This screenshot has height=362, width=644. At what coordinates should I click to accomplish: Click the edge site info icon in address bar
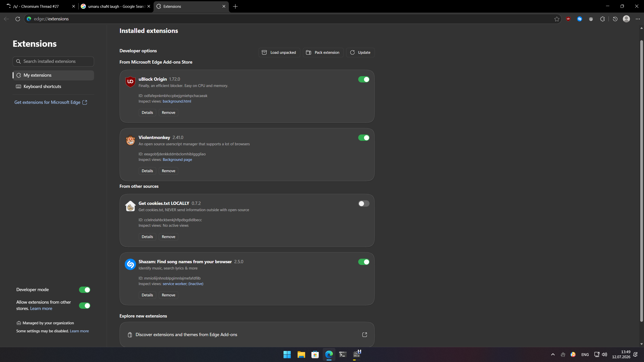tap(29, 19)
